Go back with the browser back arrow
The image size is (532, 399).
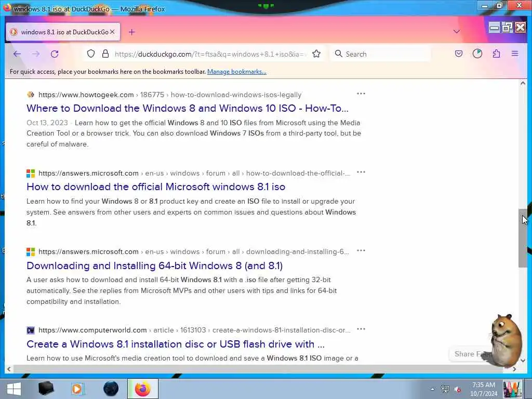[17, 54]
